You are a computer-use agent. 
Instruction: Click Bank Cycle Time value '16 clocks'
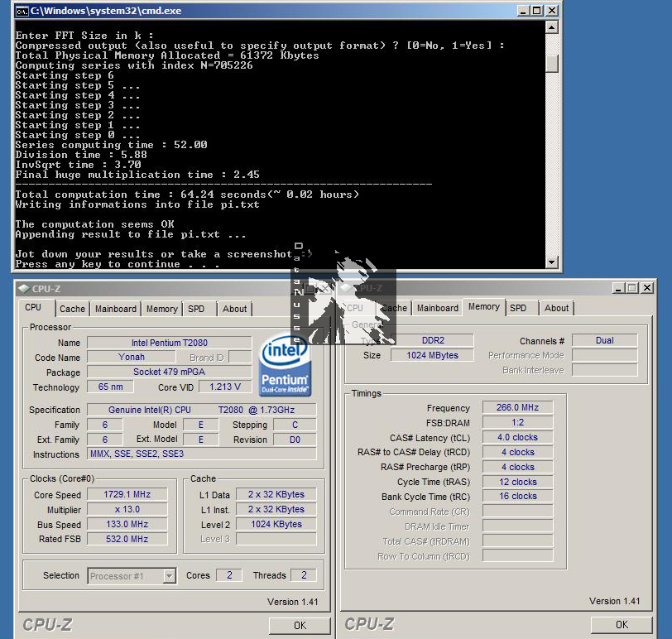518,497
